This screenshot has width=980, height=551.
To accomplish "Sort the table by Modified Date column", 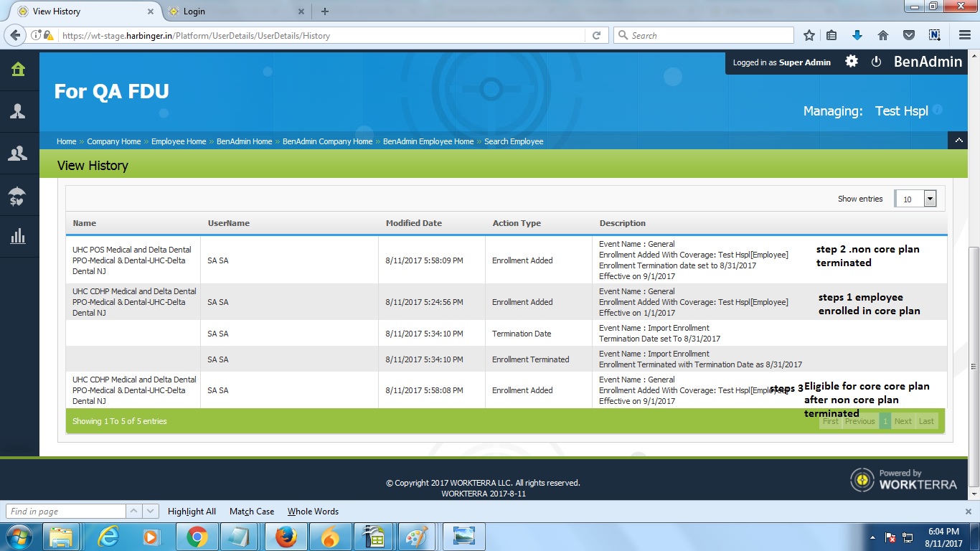I will click(x=413, y=223).
